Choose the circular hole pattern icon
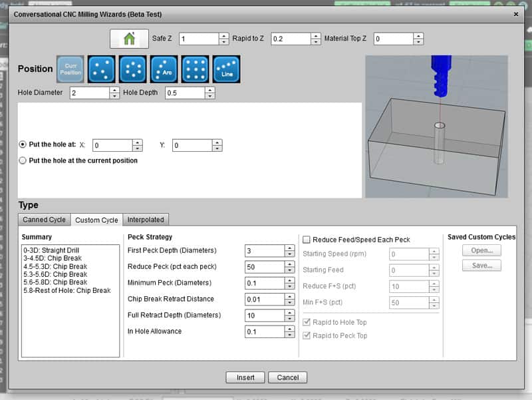This screenshot has width=532, height=400. click(x=131, y=69)
